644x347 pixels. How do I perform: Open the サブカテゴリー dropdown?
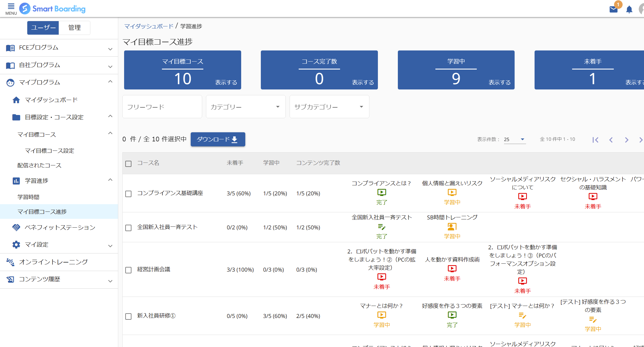pos(329,107)
